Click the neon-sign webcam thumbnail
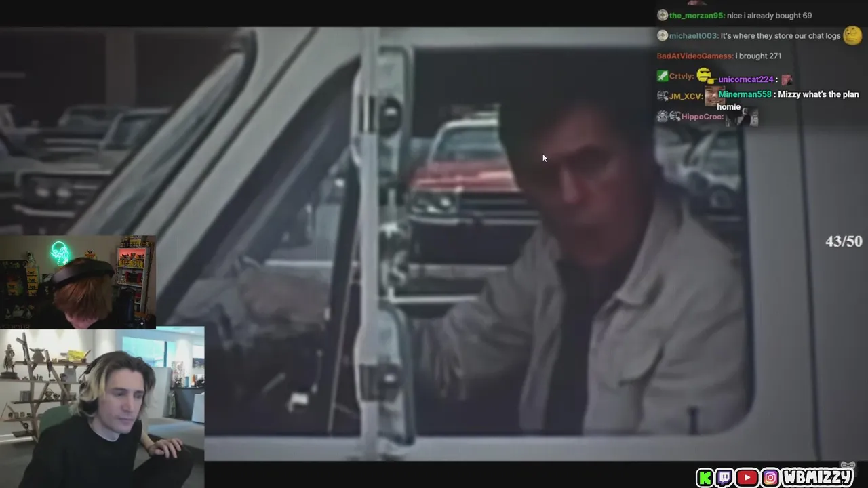Screen dimensions: 868x488 [x=78, y=282]
